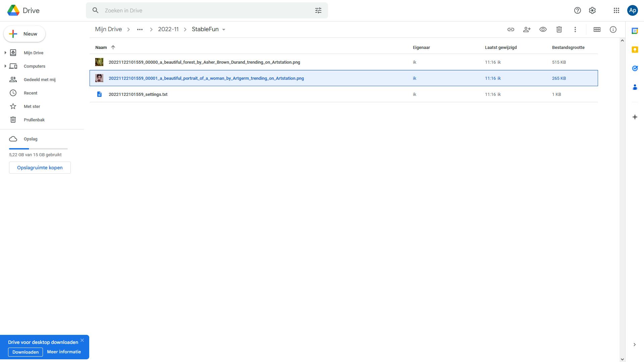Open the share dialog for the selection

click(527, 29)
